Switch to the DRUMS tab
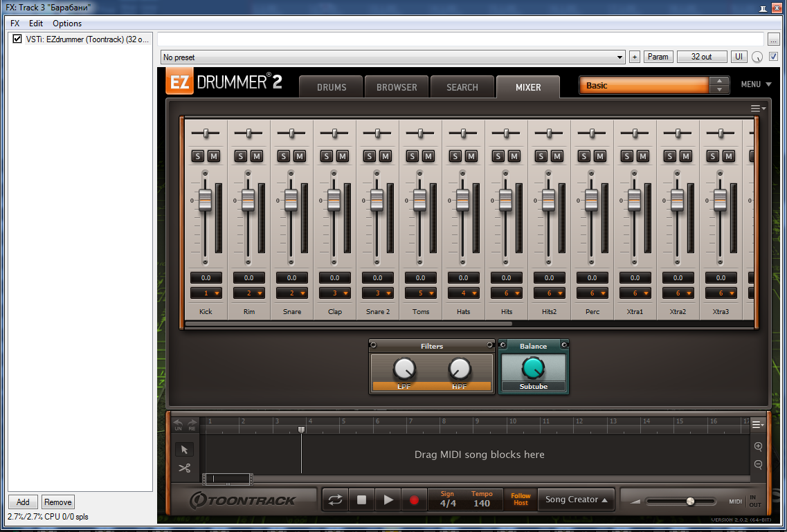Viewport: 787px width, 532px height. coord(332,87)
